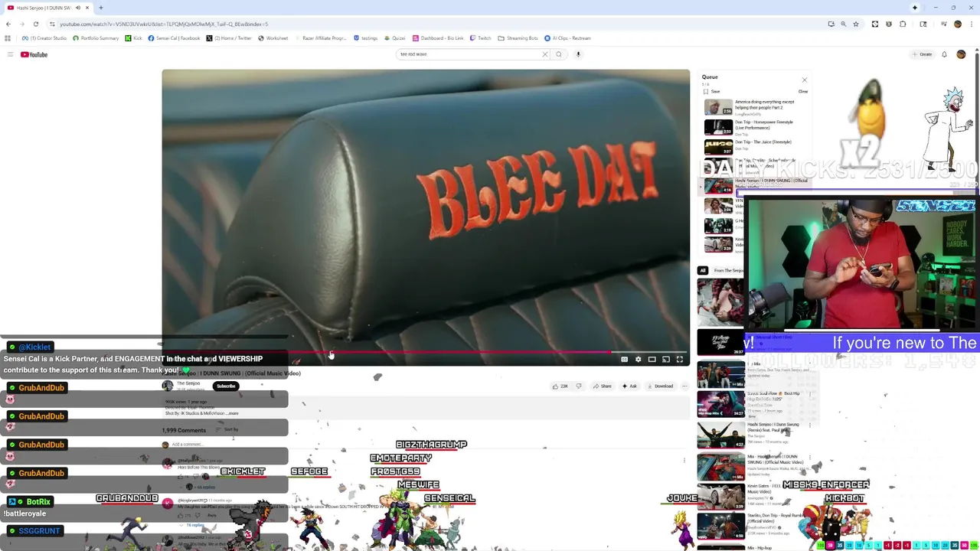This screenshot has width=980, height=551.
Task: Like the video with thumbs up
Action: tap(560, 386)
